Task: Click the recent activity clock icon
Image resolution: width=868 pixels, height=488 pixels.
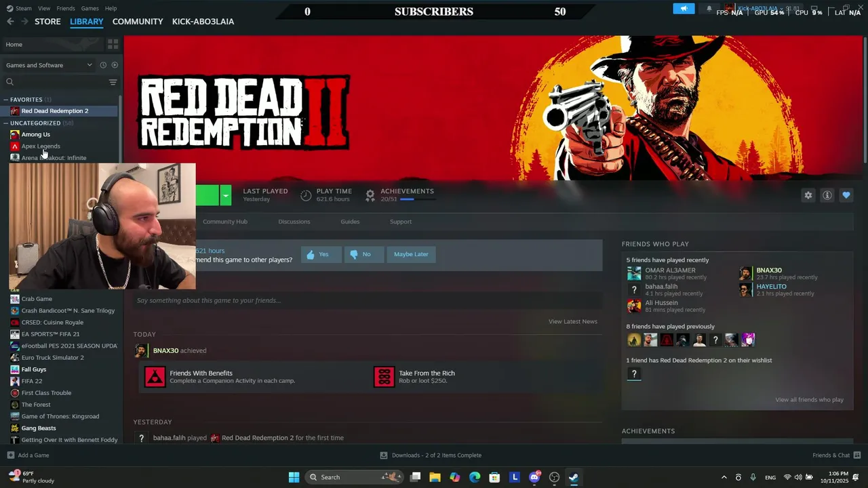Action: (x=103, y=65)
